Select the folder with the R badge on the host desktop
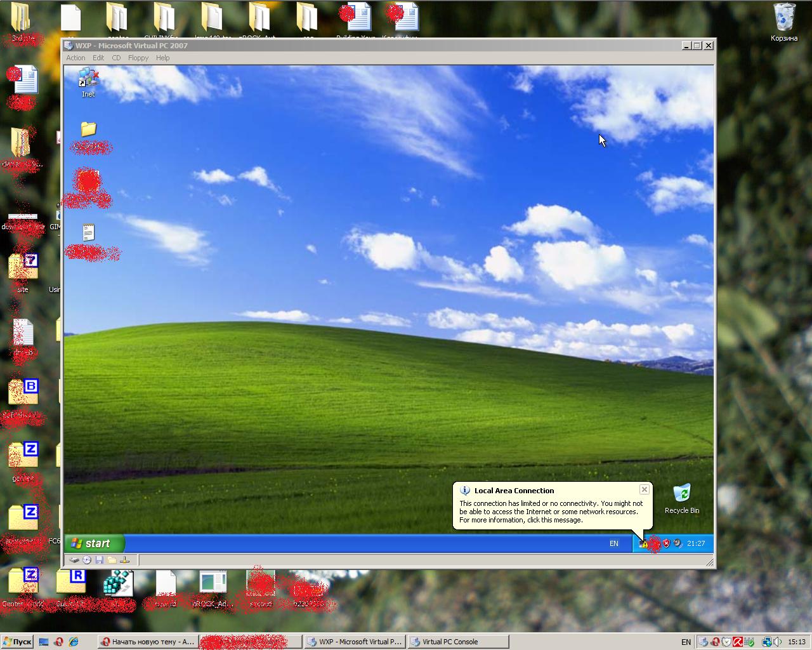Screen dimensions: 812x650 click(70, 582)
